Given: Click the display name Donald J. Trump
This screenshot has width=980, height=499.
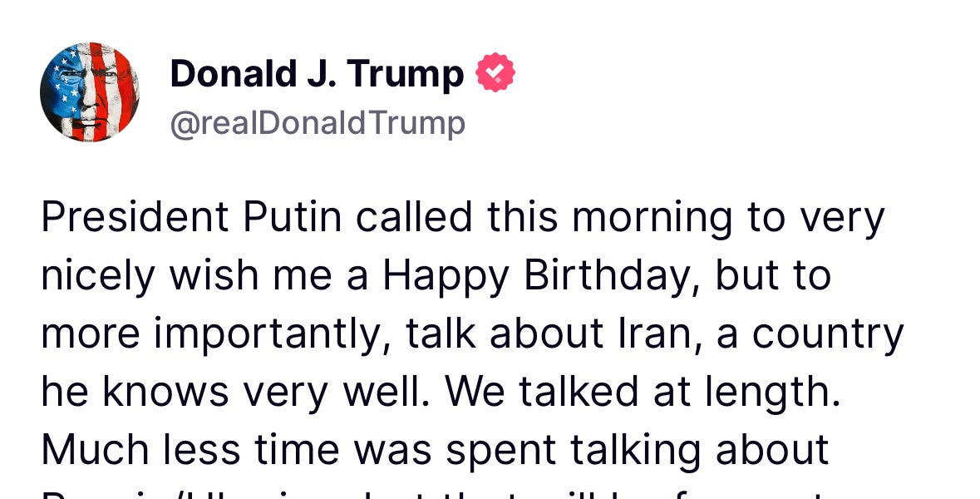Looking at the screenshot, I should click(x=316, y=72).
